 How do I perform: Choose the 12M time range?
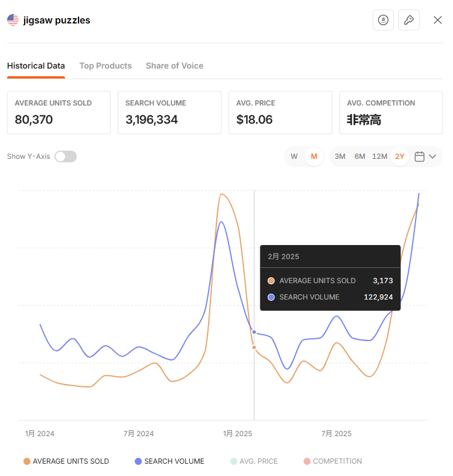pyautogui.click(x=380, y=157)
